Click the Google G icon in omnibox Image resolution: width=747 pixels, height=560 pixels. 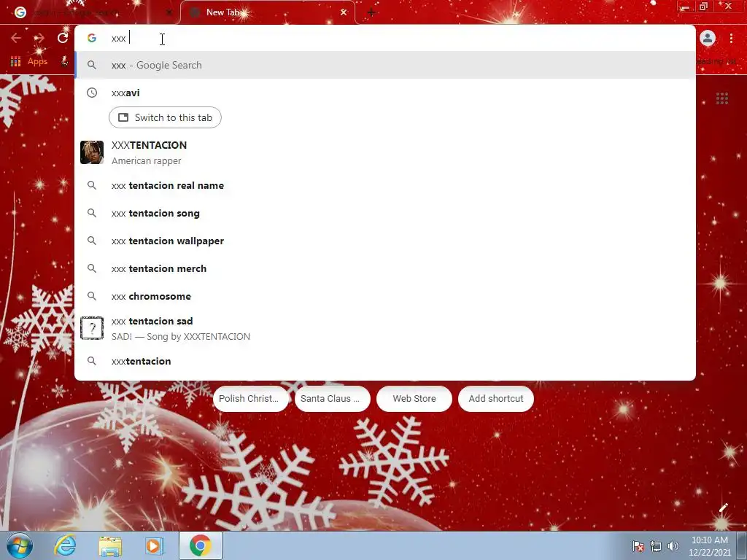(92, 38)
